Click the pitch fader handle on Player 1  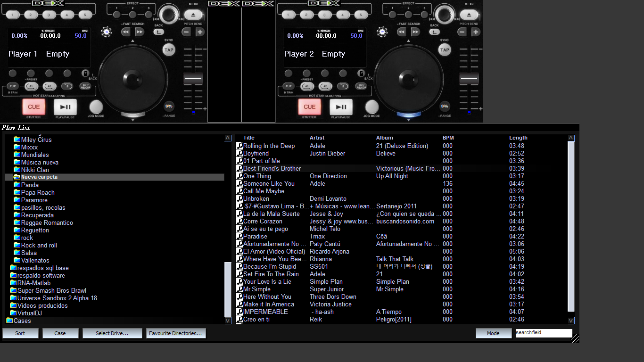click(193, 79)
